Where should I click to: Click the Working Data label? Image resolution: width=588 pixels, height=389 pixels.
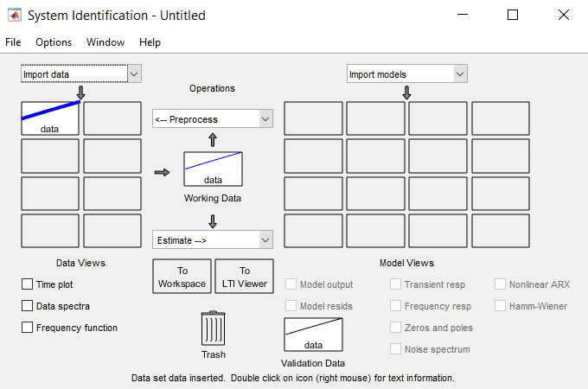click(213, 198)
